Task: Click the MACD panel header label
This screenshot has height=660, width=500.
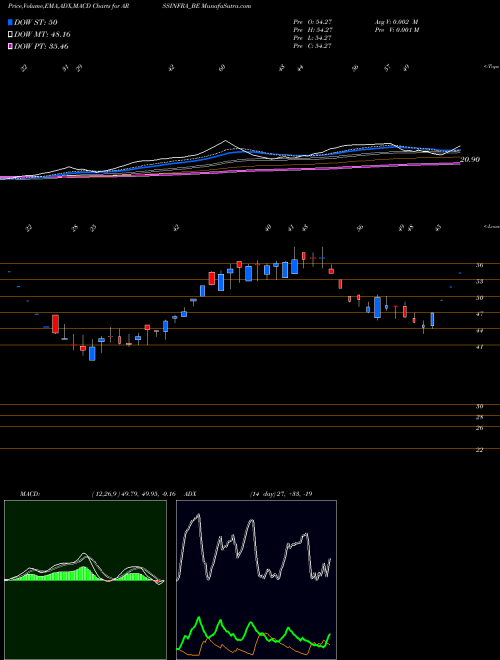Action: pos(30,494)
